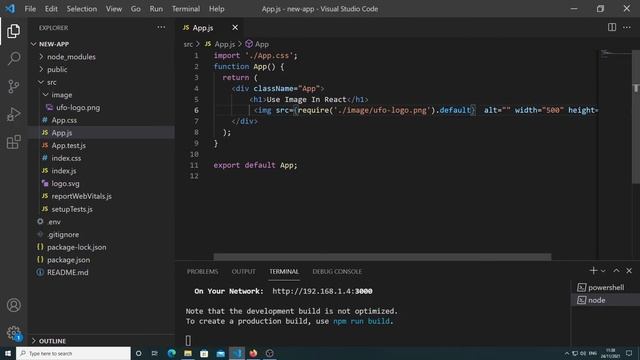Open the Edit menu
The width and height of the screenshot is (640, 360).
51,9
